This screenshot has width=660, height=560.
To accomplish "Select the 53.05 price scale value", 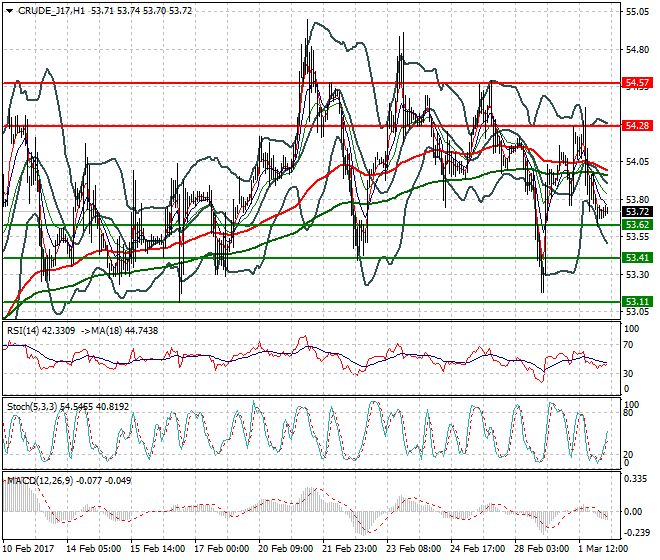I will coord(637,312).
